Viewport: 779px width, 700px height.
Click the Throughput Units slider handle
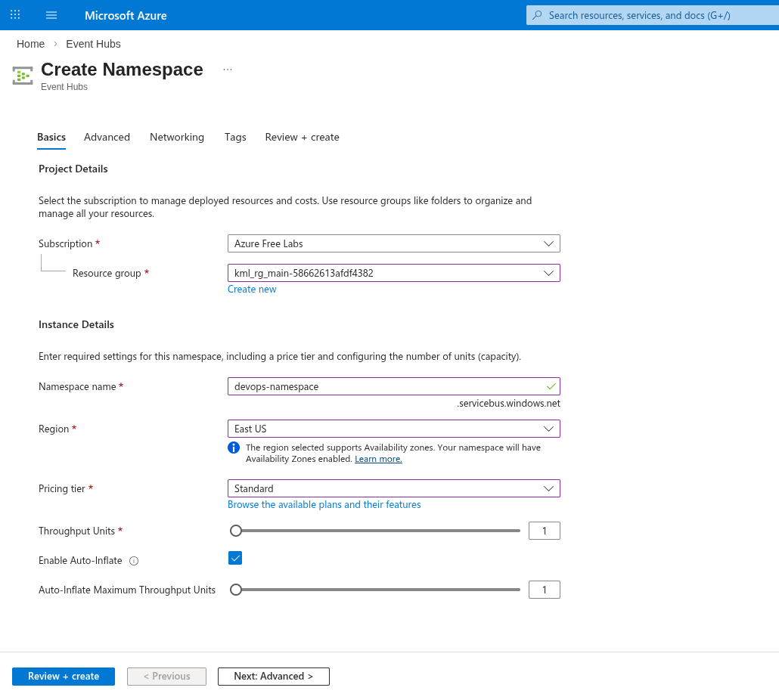point(236,531)
